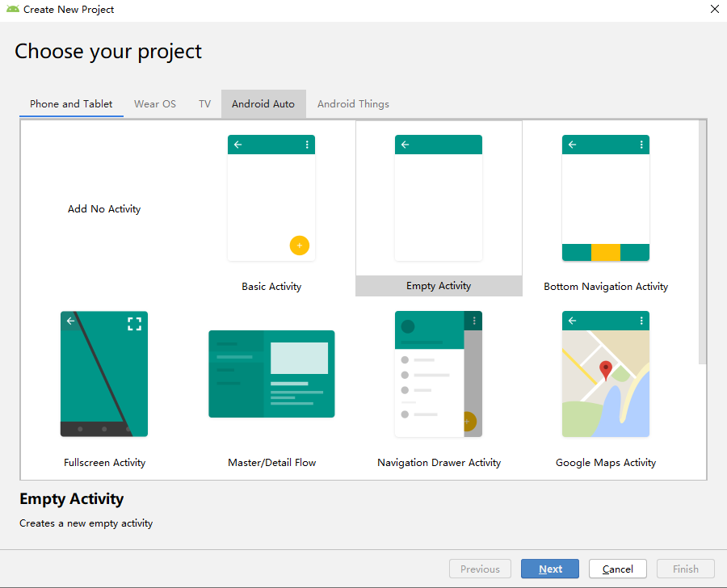Click the Android icon in title bar
This screenshot has width=727, height=588.
click(x=12, y=9)
